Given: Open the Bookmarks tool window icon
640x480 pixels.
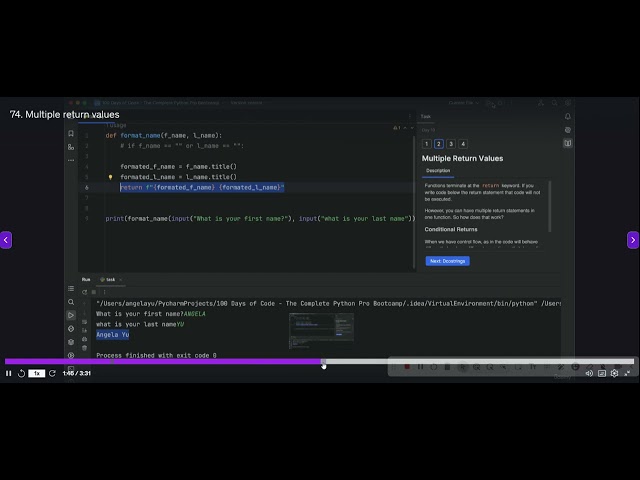Looking at the screenshot, I should (71, 134).
